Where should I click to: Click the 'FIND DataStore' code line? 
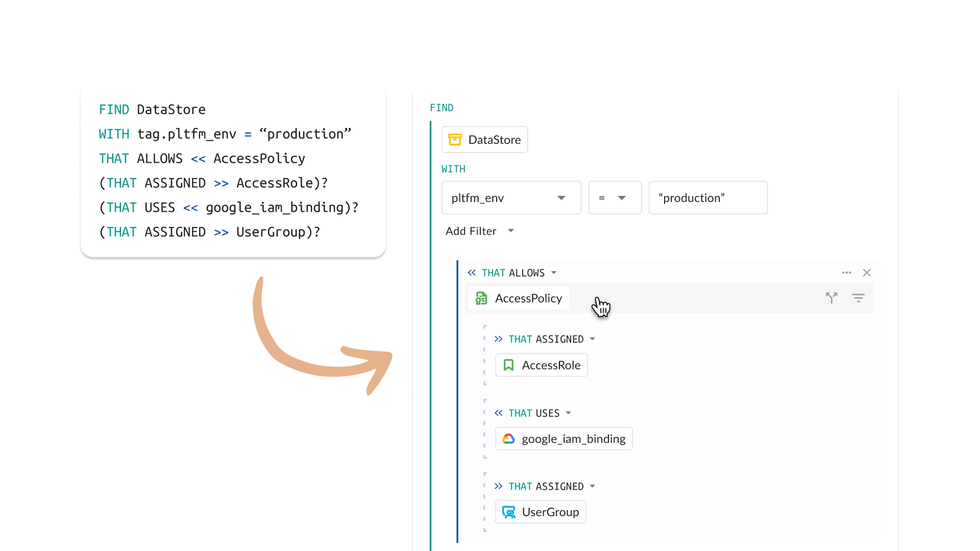(x=152, y=110)
